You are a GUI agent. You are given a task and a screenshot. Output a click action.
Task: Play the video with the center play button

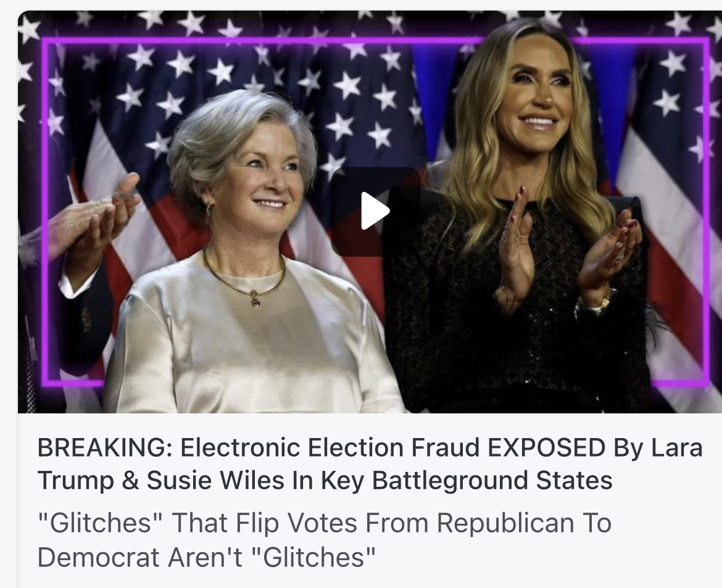(376, 212)
